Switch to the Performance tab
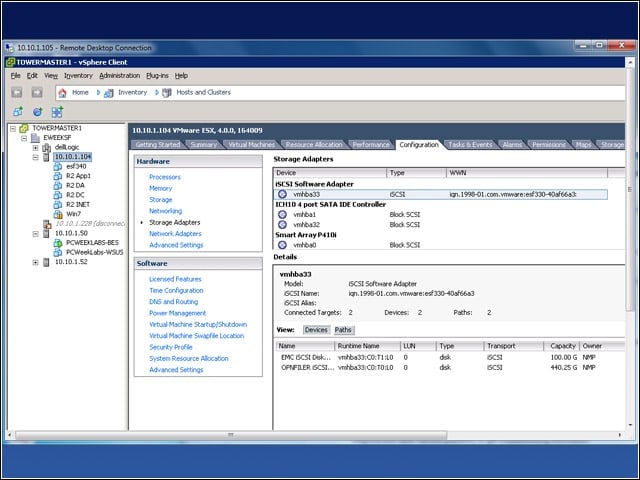The width and height of the screenshot is (640, 480). point(371,144)
